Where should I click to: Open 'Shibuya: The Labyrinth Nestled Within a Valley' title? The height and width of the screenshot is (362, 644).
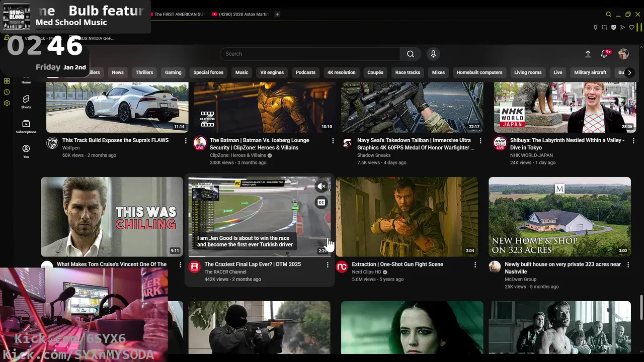point(567,144)
